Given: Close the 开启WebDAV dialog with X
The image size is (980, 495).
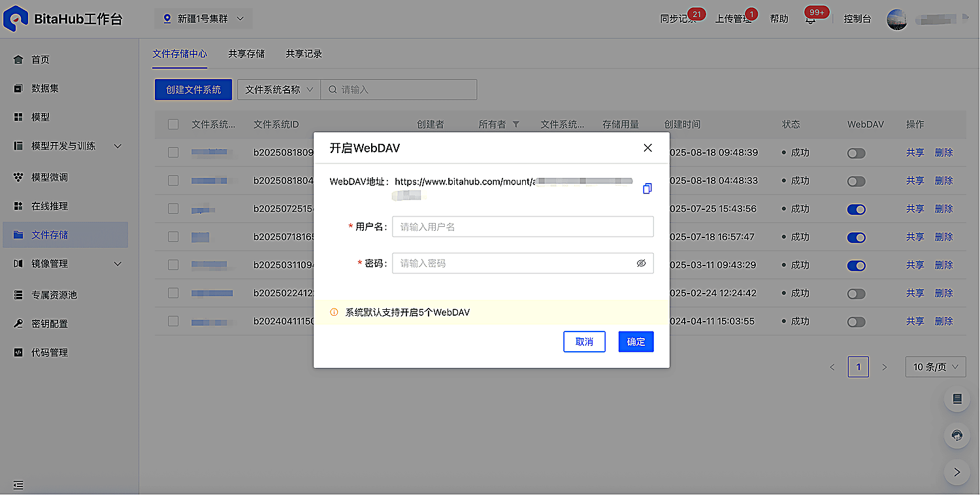Looking at the screenshot, I should [x=648, y=148].
